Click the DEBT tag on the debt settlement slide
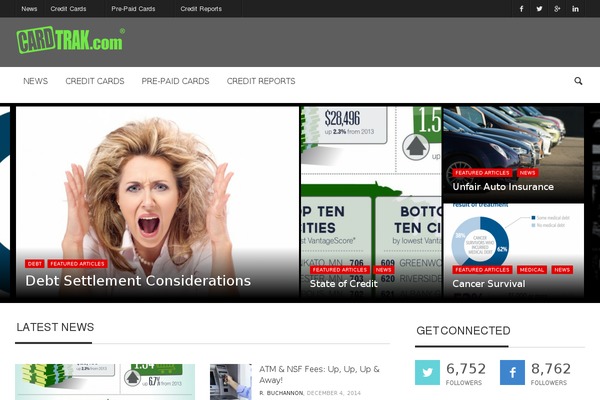Image resolution: width=600 pixels, height=400 pixels. click(x=35, y=264)
